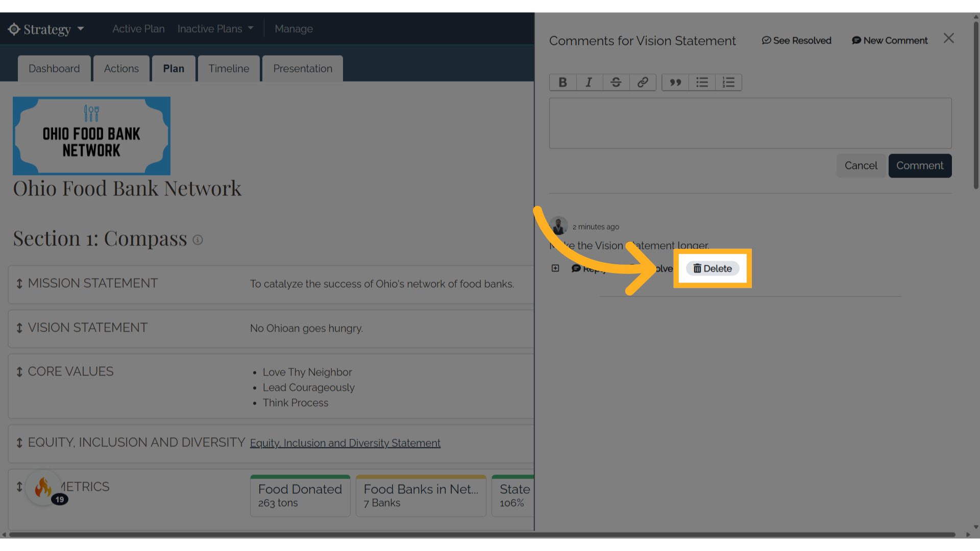This screenshot has height=551, width=980.
Task: Click the Strategy target logo icon
Action: click(14, 29)
